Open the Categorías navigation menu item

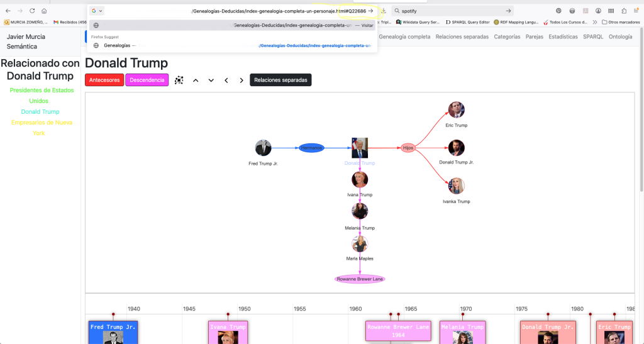pos(507,37)
